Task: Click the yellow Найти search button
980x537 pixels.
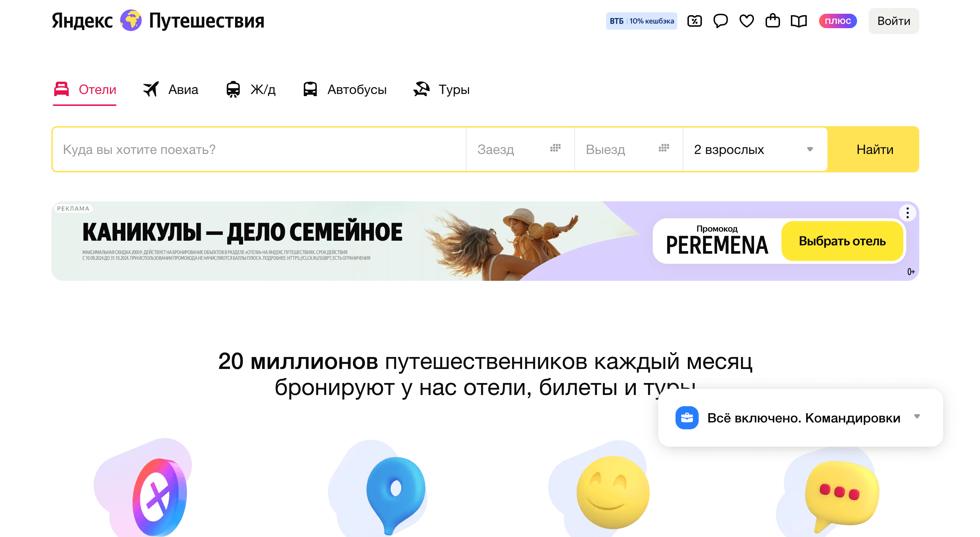Action: [875, 149]
